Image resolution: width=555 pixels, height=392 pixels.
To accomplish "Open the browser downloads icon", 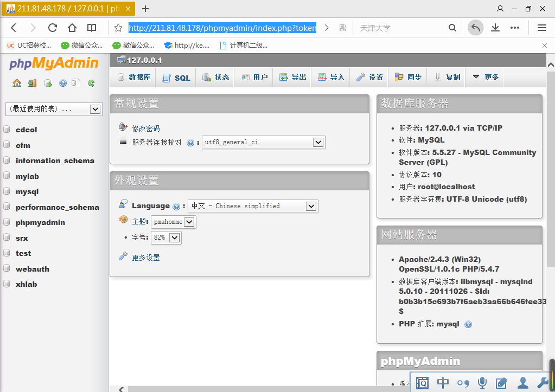I will point(495,28).
